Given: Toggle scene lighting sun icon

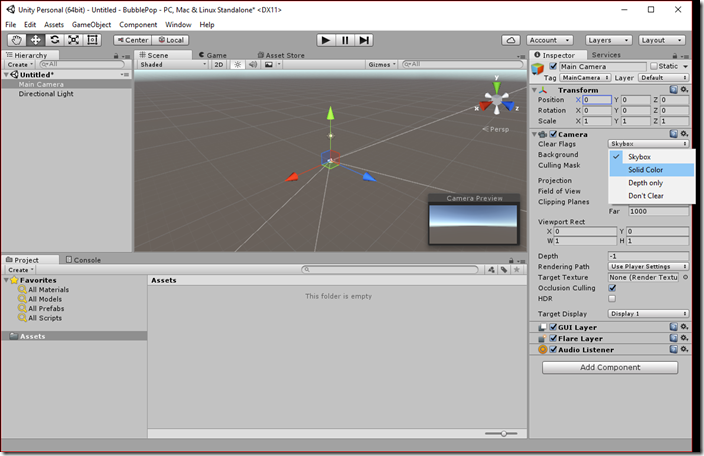Looking at the screenshot, I should [x=238, y=65].
